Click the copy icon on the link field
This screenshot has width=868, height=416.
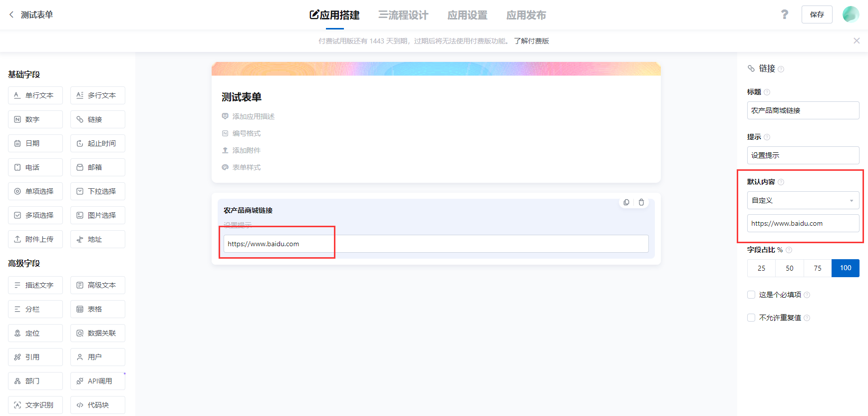coord(626,202)
